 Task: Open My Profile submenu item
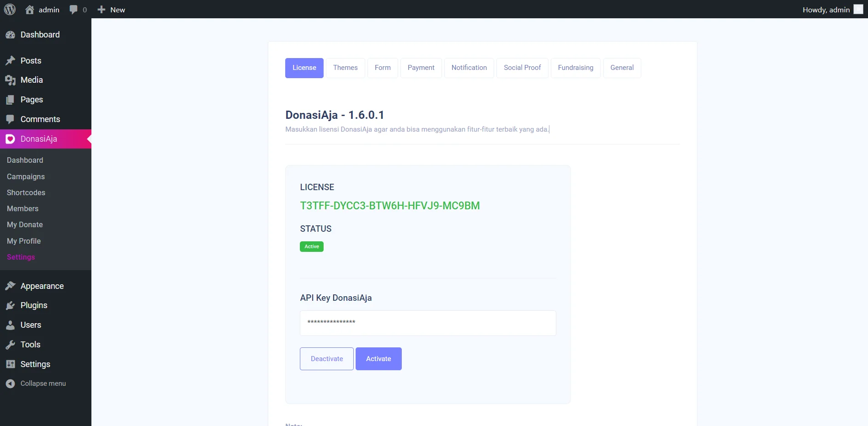24,241
